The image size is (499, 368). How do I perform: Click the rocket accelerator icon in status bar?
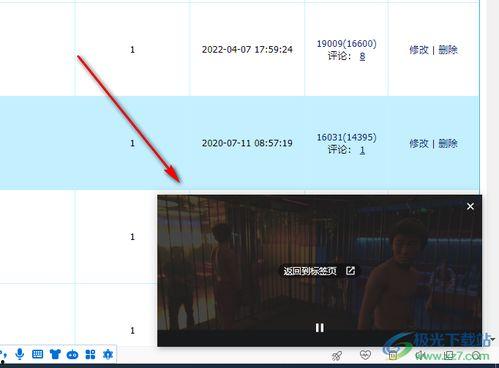337,356
